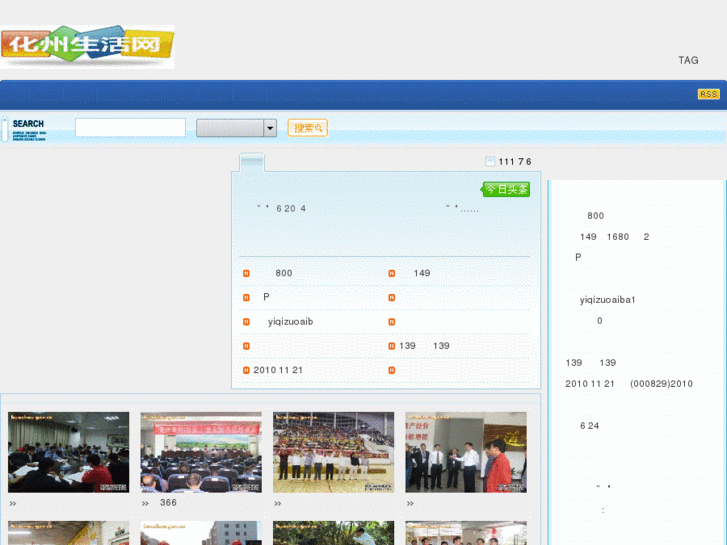Select the active tab above the news panel
Image resolution: width=727 pixels, height=545 pixels.
[252, 162]
